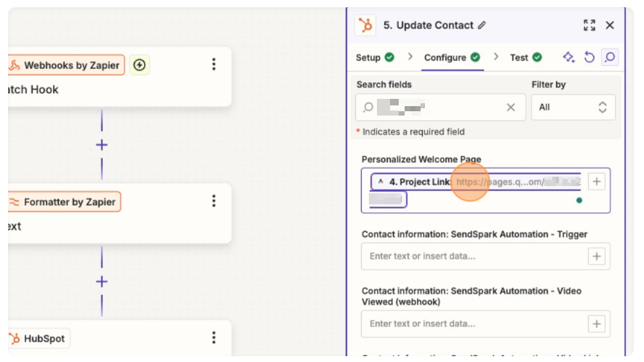Open the Configure tab
644x362 pixels.
click(x=452, y=57)
